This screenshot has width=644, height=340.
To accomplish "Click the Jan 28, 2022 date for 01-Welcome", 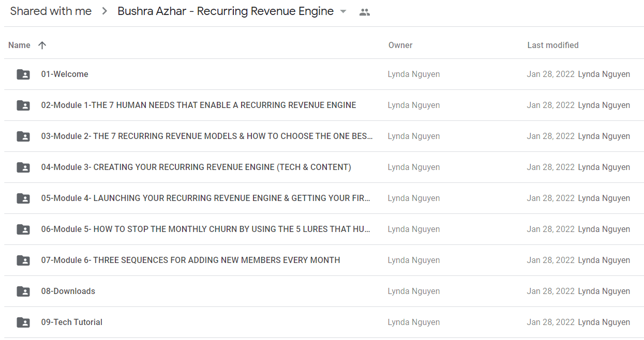I will tap(551, 74).
